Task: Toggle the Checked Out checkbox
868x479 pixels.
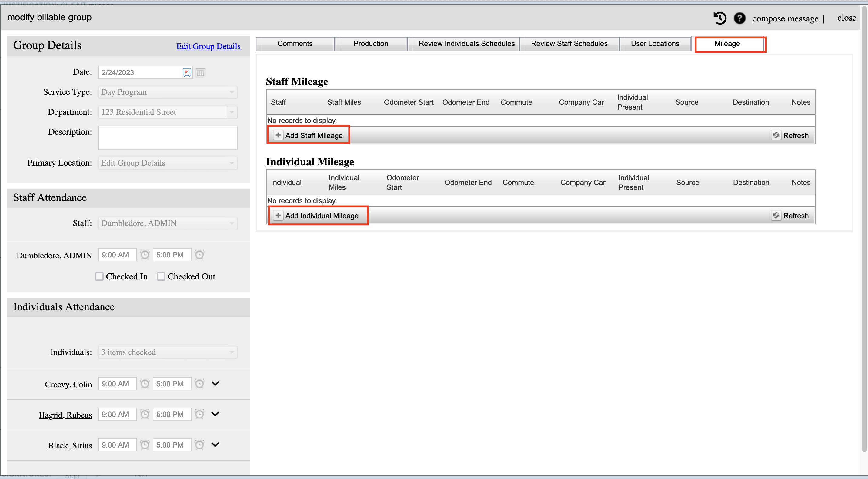Action: coord(161,276)
